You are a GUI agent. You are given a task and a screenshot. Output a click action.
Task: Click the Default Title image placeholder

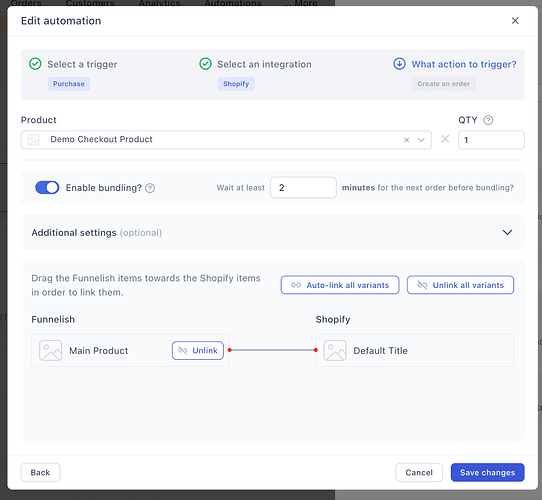pos(335,350)
